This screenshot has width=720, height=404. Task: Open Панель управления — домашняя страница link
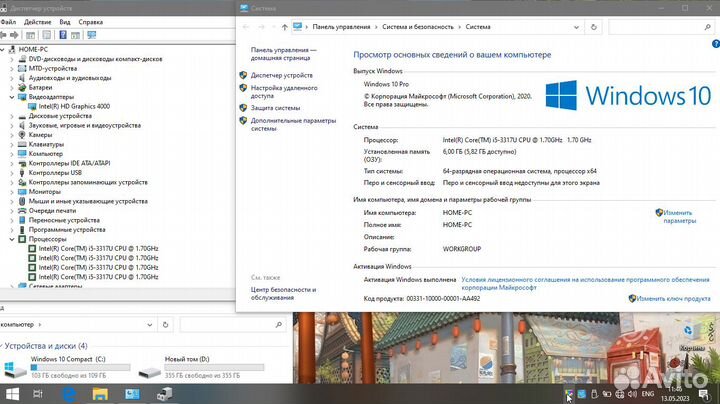click(x=283, y=54)
